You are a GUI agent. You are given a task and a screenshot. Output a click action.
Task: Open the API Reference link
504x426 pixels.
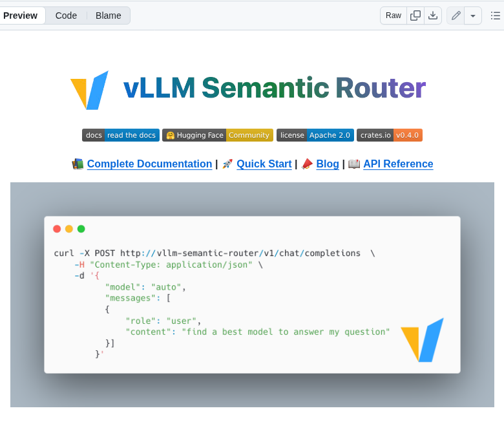(398, 164)
